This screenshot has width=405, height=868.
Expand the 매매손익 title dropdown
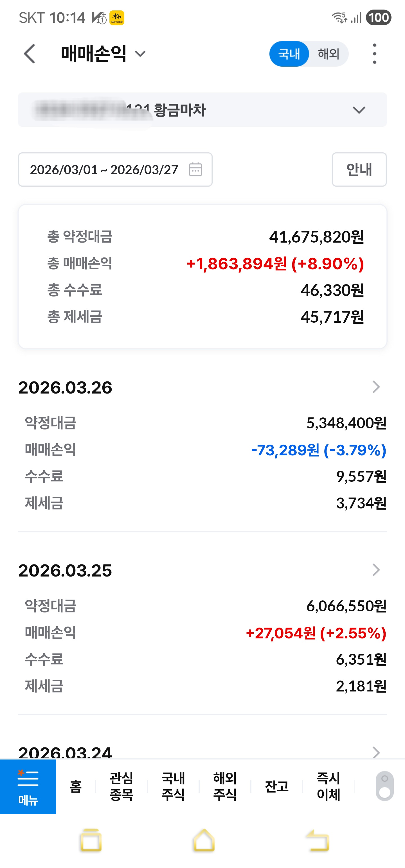[x=140, y=54]
